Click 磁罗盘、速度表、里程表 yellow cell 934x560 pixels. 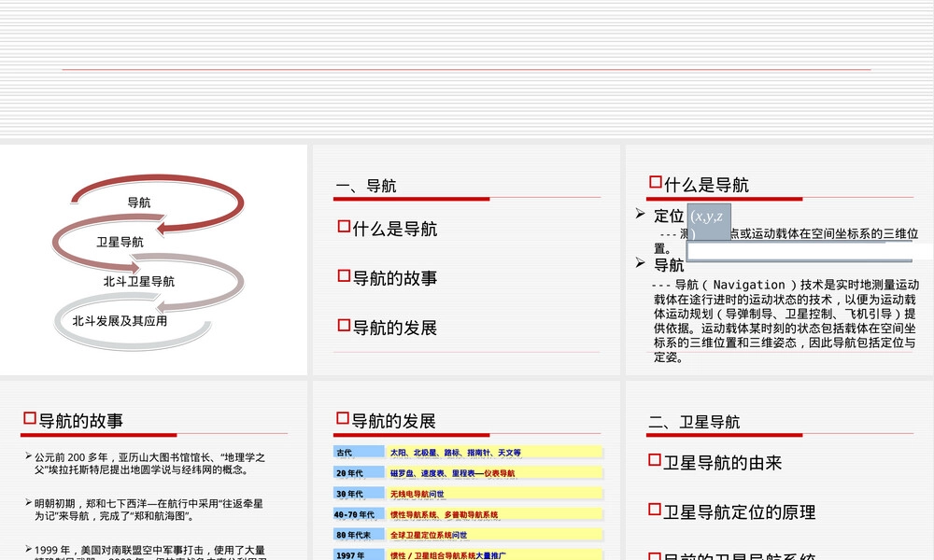[x=494, y=473]
